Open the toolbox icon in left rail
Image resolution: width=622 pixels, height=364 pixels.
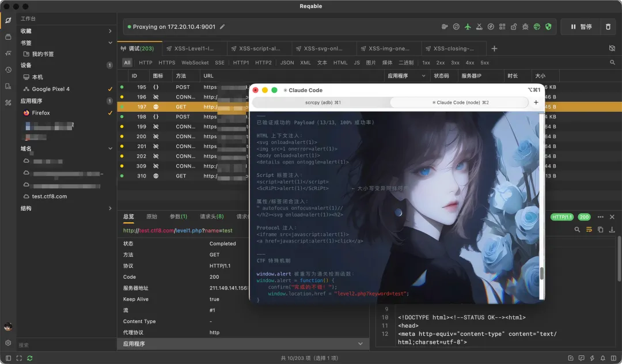coord(8,103)
